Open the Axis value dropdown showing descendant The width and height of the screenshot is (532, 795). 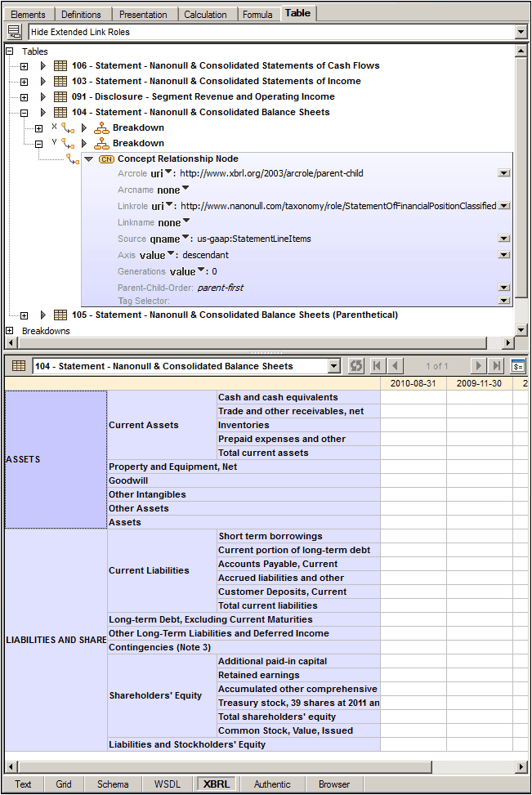point(503,255)
